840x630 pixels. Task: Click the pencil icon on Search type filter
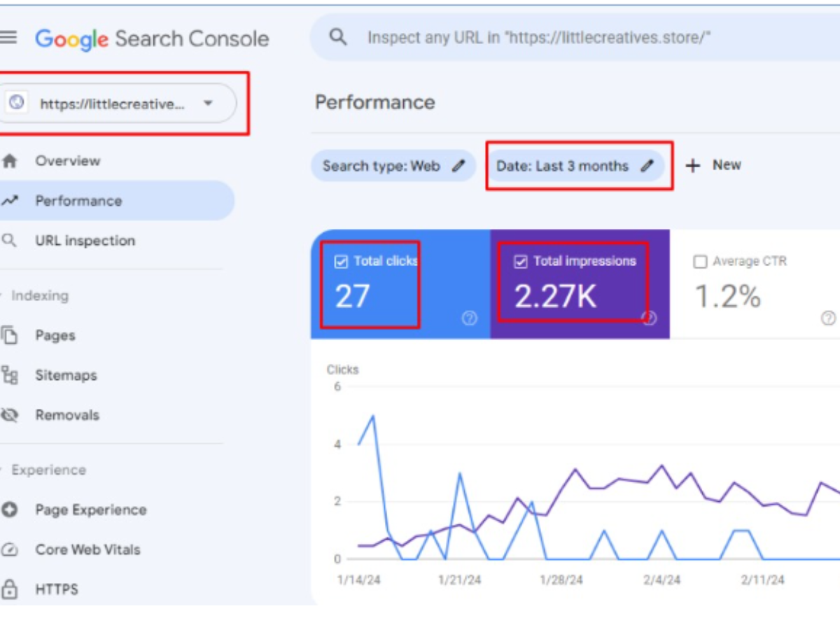(x=458, y=166)
